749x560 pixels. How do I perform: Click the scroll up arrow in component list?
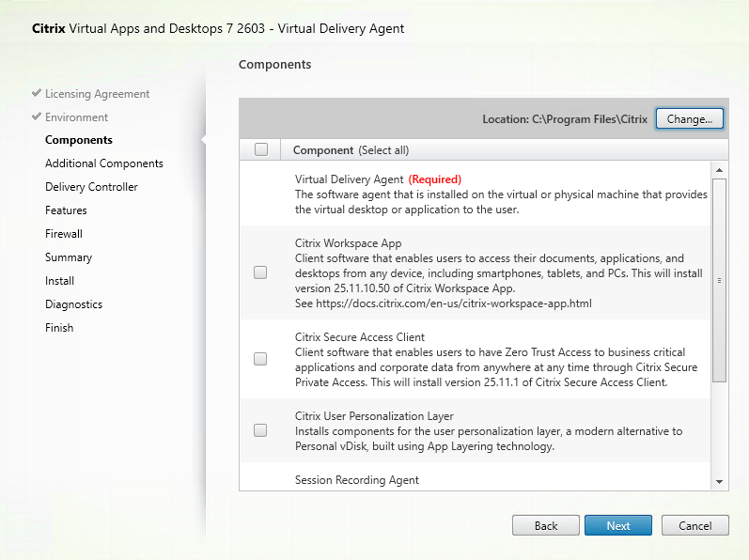click(719, 170)
